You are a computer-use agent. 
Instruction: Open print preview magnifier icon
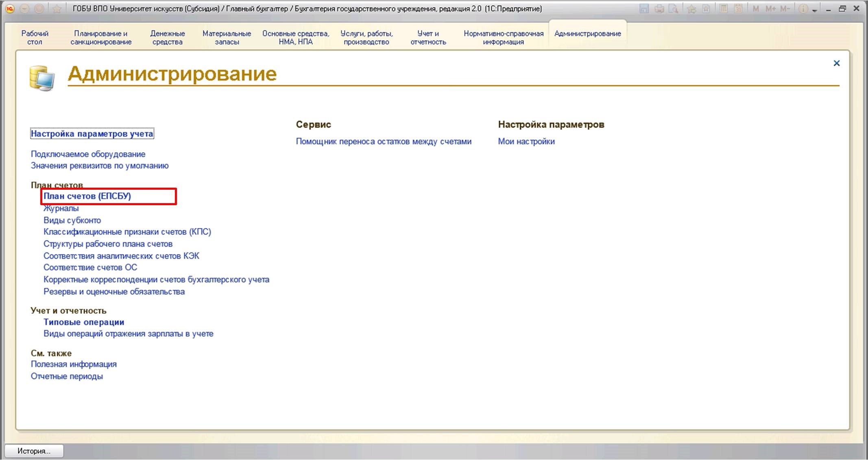pyautogui.click(x=674, y=9)
